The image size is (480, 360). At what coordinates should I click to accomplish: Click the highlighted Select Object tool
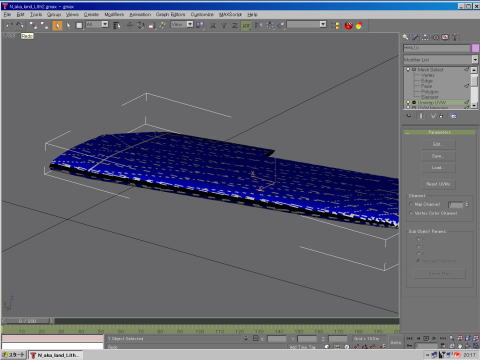57,25
